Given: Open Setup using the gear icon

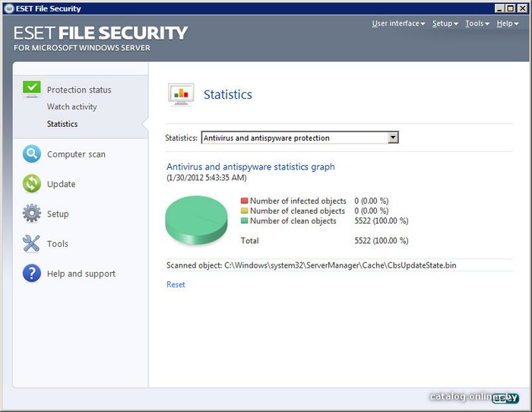Looking at the screenshot, I should coord(31,214).
